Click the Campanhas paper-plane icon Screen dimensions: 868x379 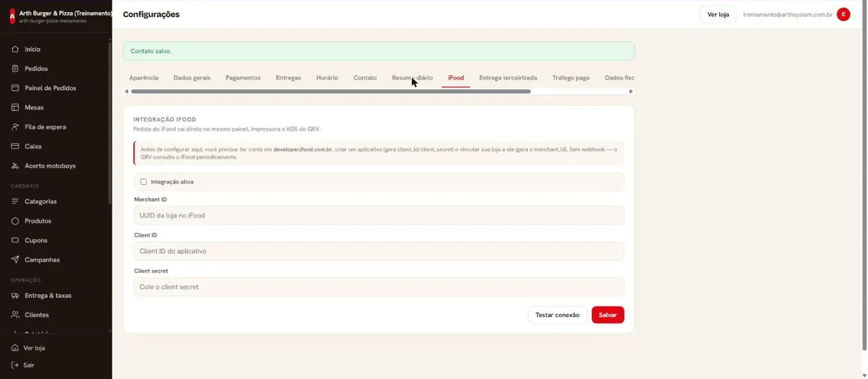click(x=15, y=260)
